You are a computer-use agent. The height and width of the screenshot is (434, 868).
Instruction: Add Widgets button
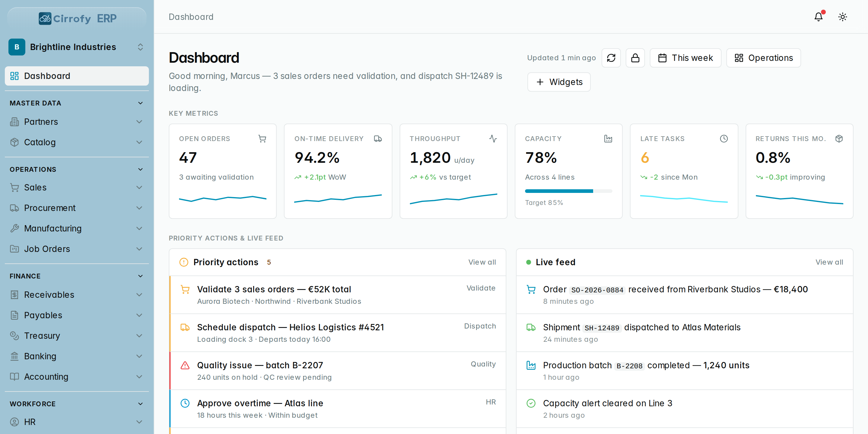point(559,82)
